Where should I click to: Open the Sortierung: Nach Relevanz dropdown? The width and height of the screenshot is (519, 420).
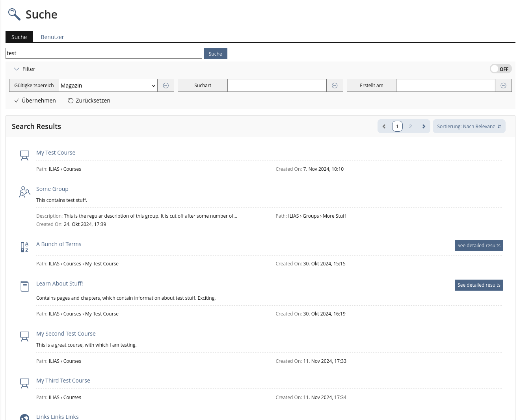pyautogui.click(x=469, y=127)
